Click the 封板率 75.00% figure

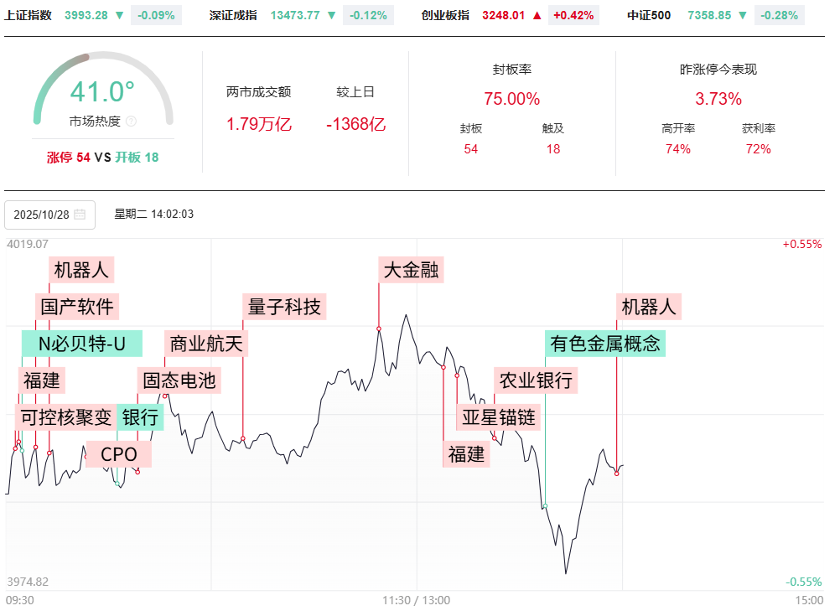[511, 99]
